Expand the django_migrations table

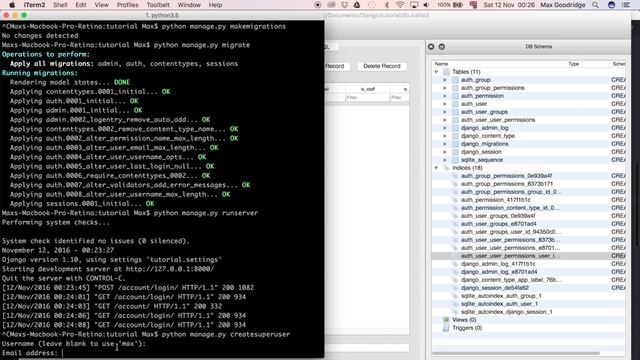pyautogui.click(x=445, y=144)
